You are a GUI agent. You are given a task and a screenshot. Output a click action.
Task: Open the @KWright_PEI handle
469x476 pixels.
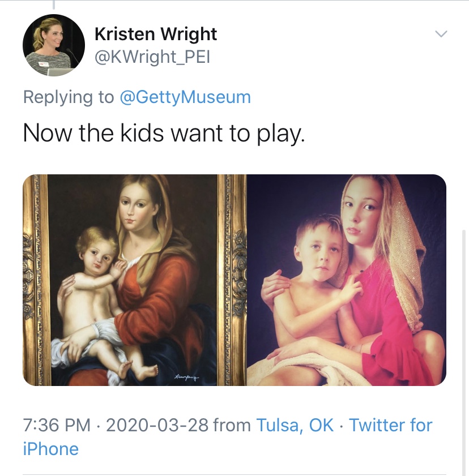[152, 58]
